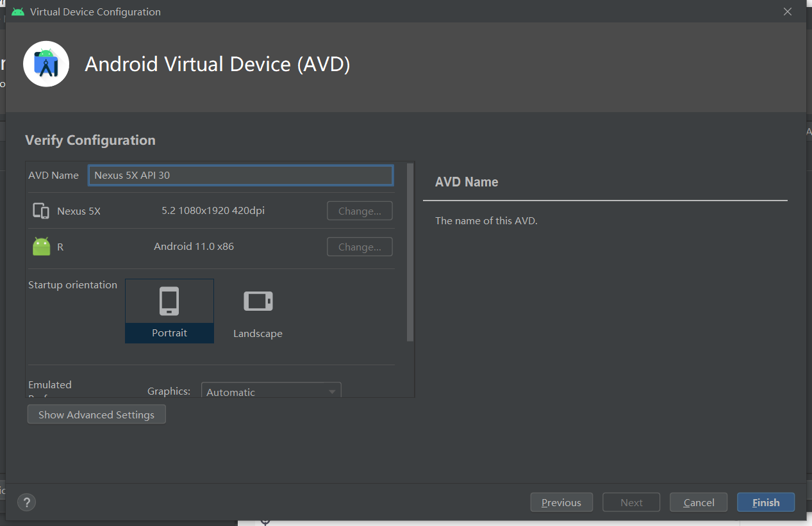Edit the AVD Name text field
This screenshot has height=526, width=812.
click(241, 175)
